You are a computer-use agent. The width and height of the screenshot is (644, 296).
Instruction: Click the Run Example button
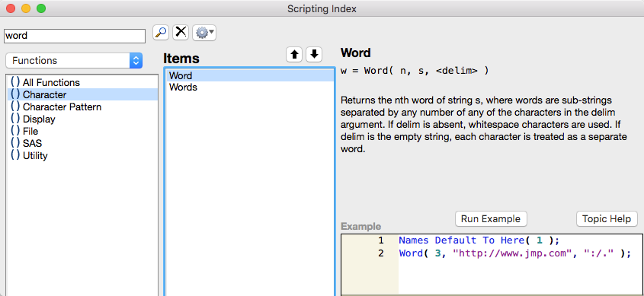click(x=491, y=219)
